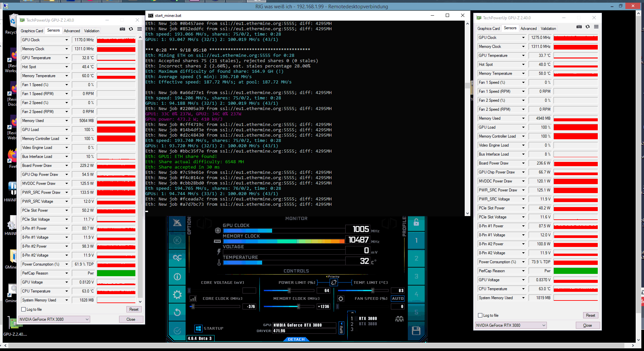The height and width of the screenshot is (351, 644).
Task: Click Reset button in right GPU-Z
Action: (591, 315)
